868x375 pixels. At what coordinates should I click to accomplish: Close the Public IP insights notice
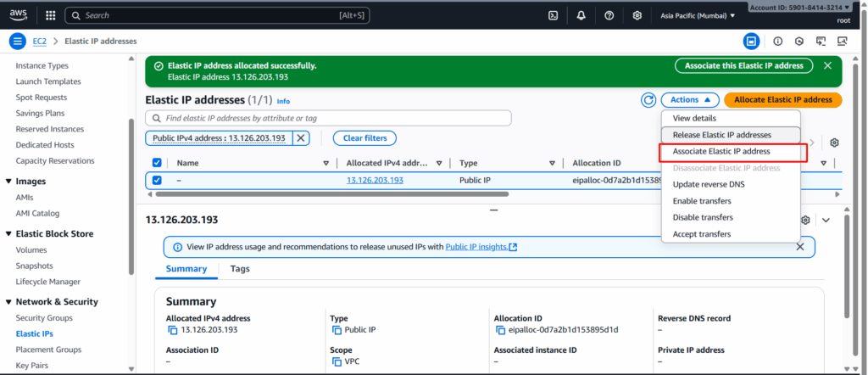coord(800,247)
